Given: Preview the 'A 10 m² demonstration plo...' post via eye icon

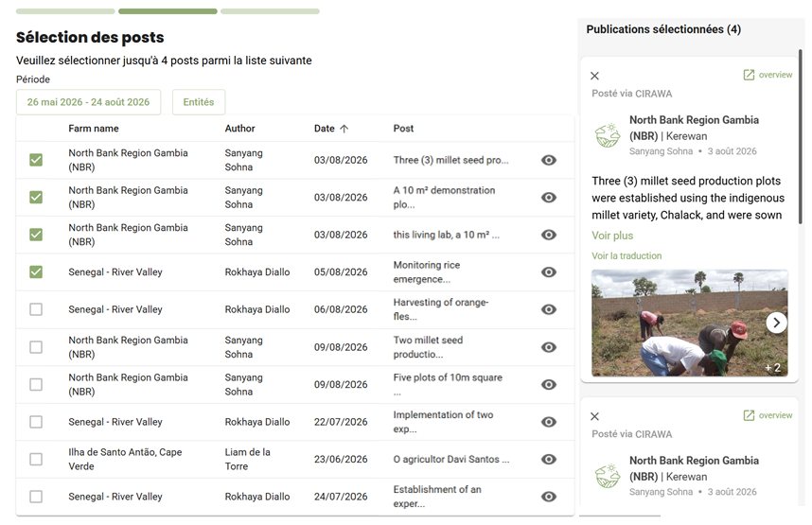Looking at the screenshot, I should 548,198.
